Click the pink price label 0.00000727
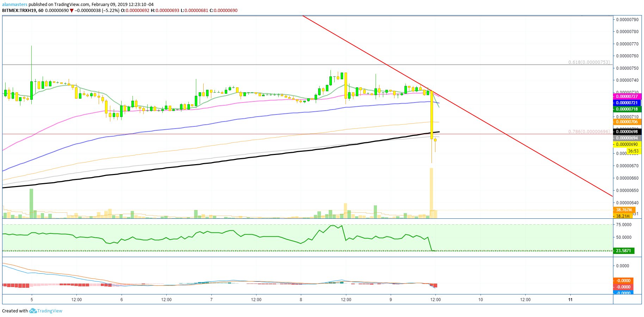Viewport: 644px width, 317px height. 627,97
